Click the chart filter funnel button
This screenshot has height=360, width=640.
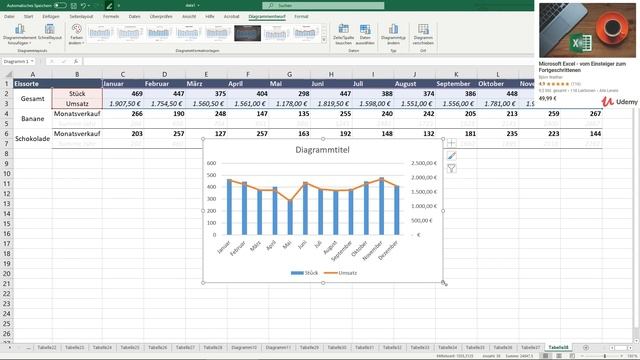pyautogui.click(x=451, y=168)
